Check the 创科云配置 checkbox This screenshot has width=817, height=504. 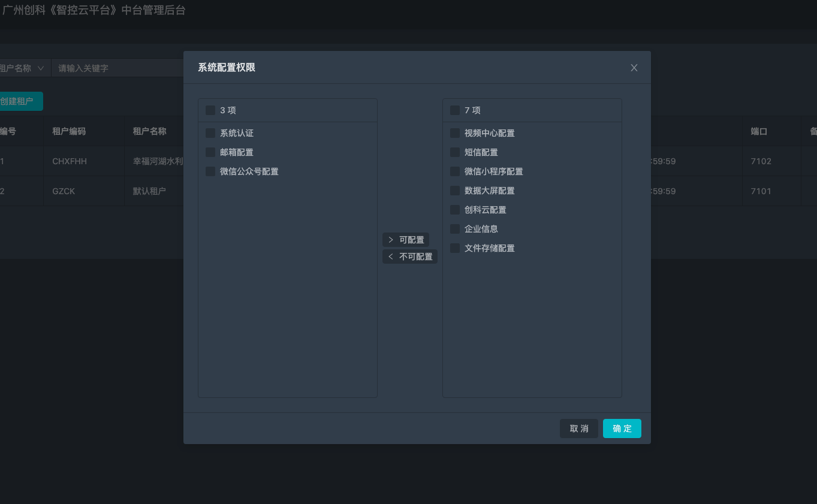pos(454,210)
